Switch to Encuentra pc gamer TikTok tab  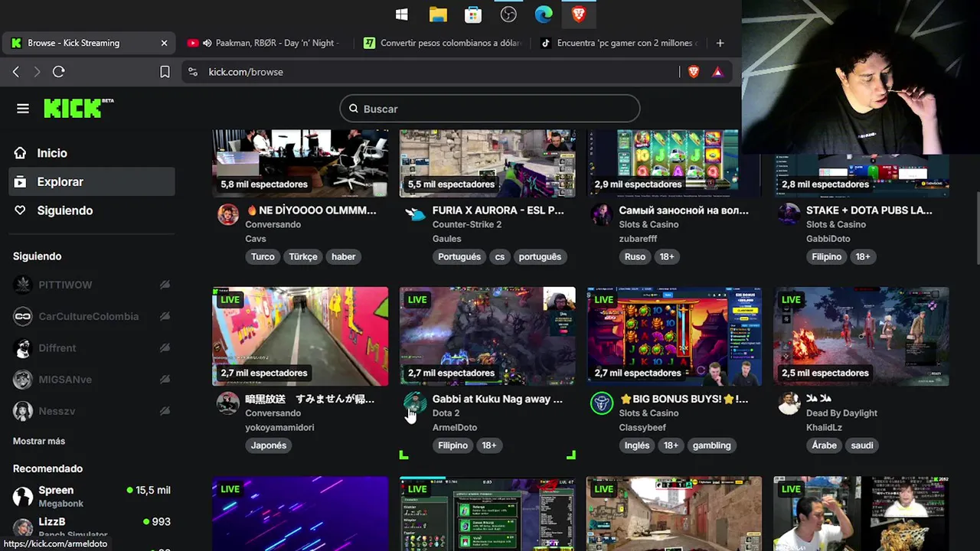(x=620, y=43)
